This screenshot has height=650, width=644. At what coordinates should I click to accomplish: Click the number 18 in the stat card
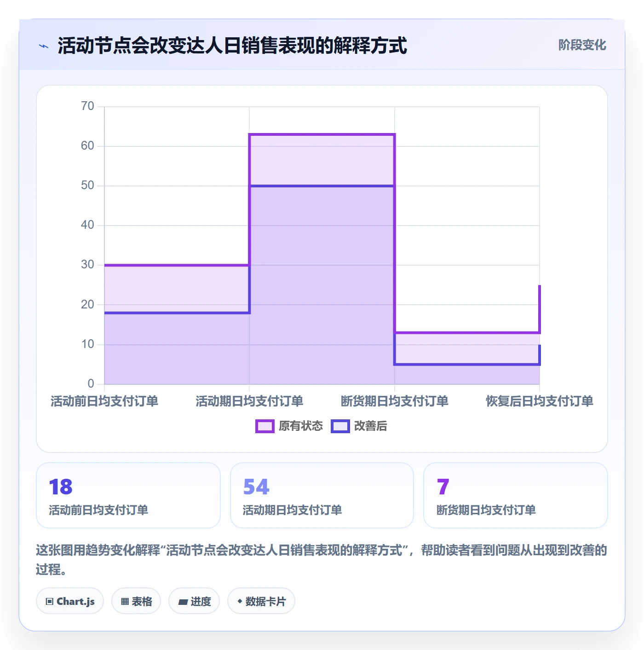coord(61,487)
